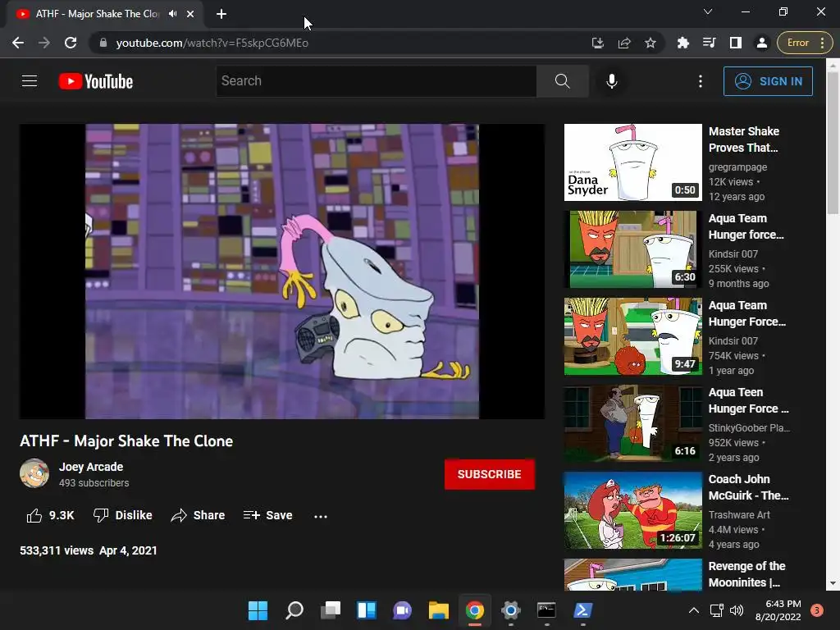Screen dimensions: 840x630
Task: View site information lock icon
Action: point(103,43)
